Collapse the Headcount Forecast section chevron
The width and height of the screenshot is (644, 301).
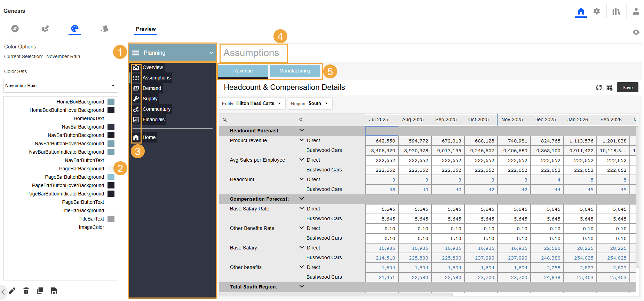[x=302, y=130]
